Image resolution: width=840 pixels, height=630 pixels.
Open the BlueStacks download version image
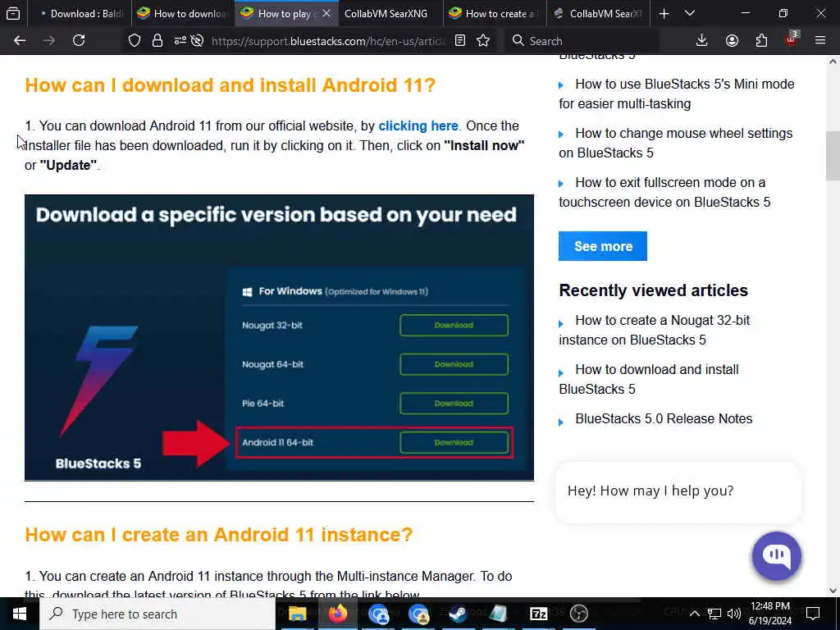pyautogui.click(x=279, y=337)
